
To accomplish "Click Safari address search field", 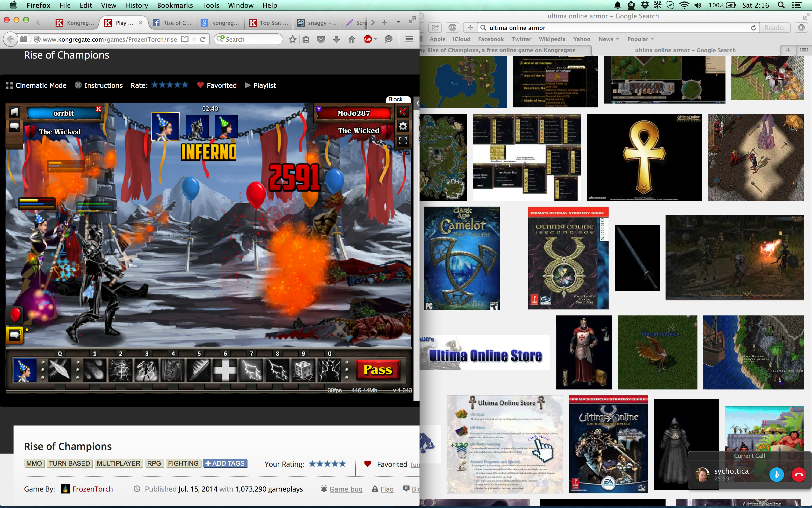I will [x=617, y=28].
